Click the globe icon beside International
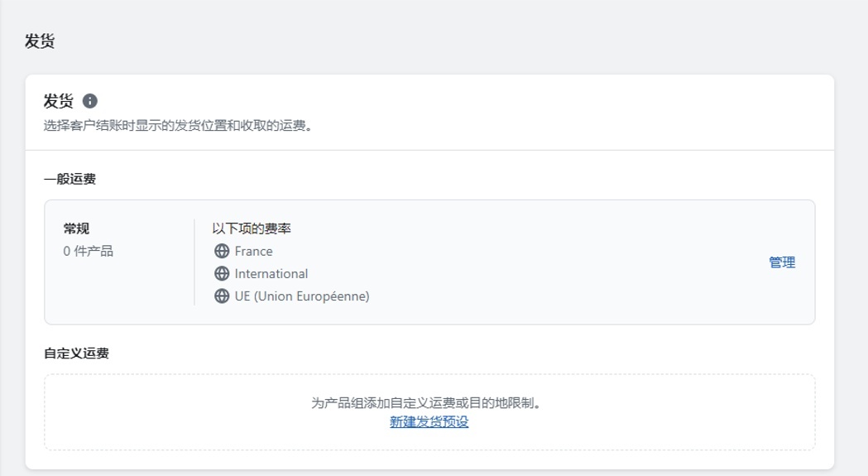Image resolution: width=868 pixels, height=476 pixels. 221,273
